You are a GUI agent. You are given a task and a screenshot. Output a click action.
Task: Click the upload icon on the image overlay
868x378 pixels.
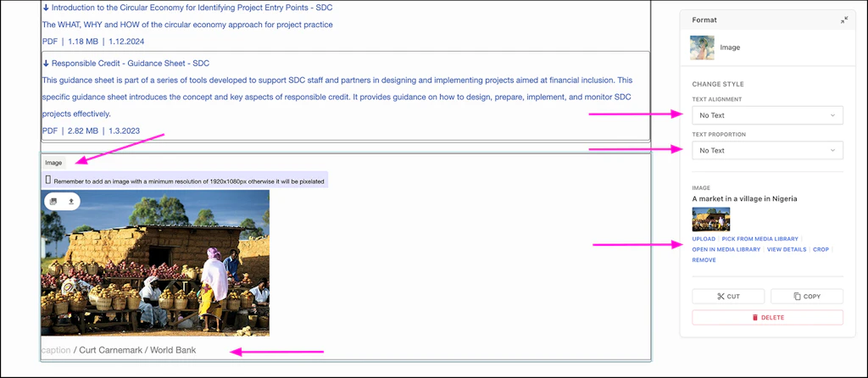click(x=71, y=202)
